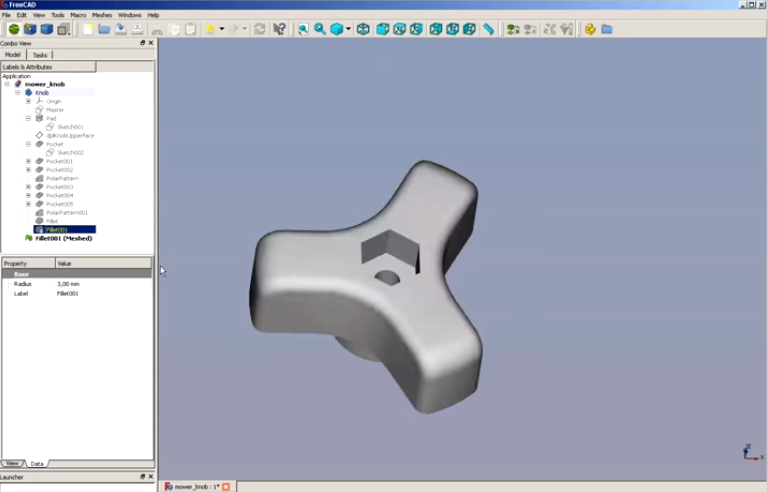Viewport: 768px width, 492px height.
Task: Close the mower_knob document tab
Action: click(226, 487)
